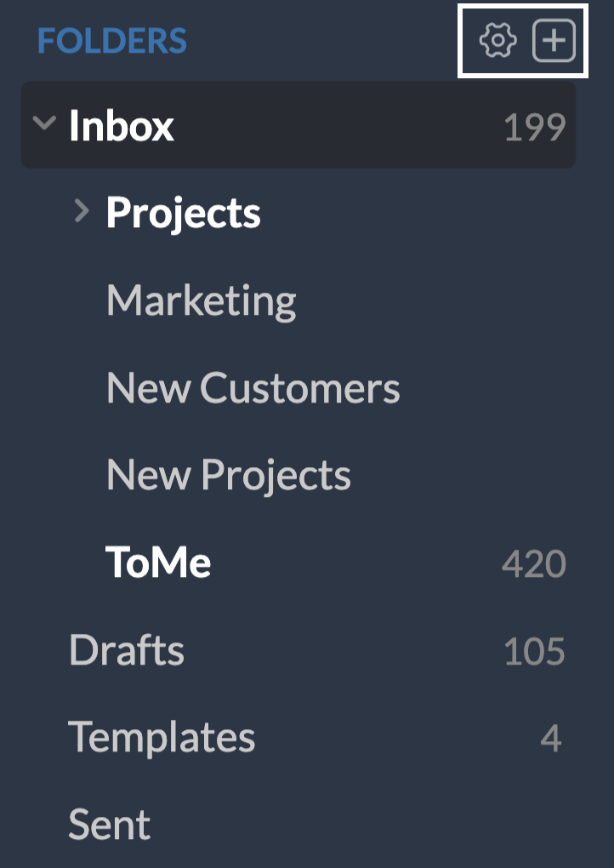Click the Inbox unread count 199

click(534, 128)
